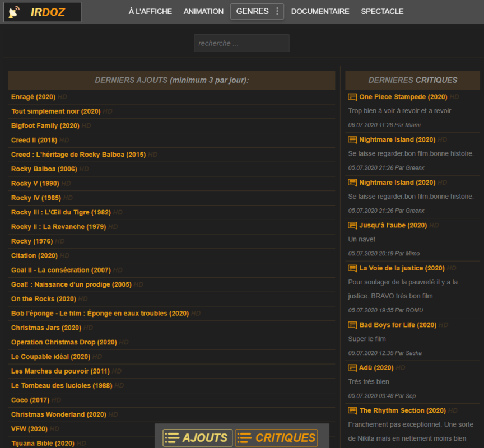Screen dimensions: 484x448
Task: Open the DOCUMENTAIRE menu item
Action: (320, 11)
